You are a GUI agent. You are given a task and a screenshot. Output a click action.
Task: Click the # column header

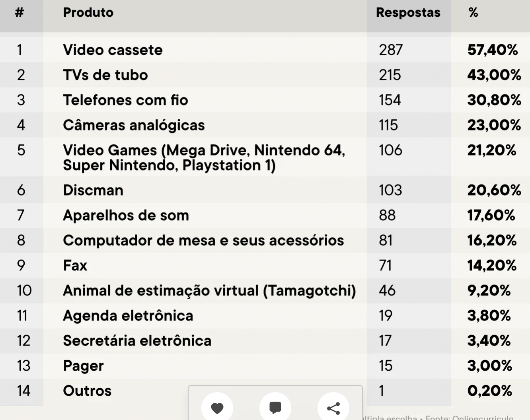tap(19, 13)
